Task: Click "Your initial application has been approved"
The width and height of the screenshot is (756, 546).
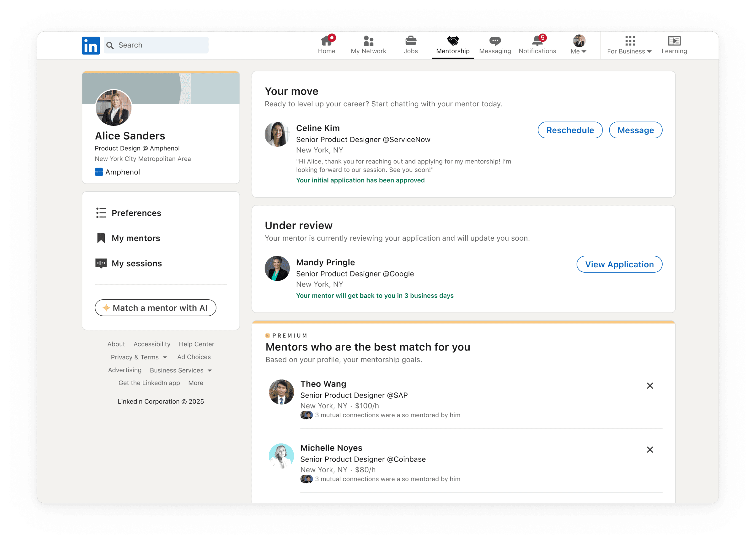Action: 360,180
